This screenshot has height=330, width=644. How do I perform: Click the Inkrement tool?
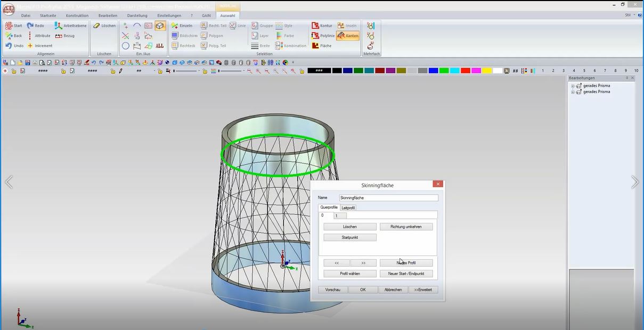tap(39, 46)
